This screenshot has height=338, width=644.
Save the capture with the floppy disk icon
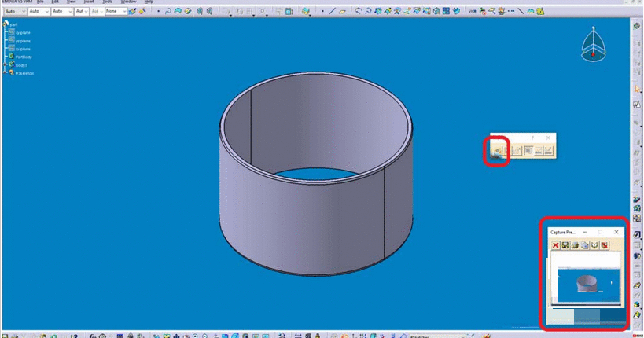[x=565, y=246]
